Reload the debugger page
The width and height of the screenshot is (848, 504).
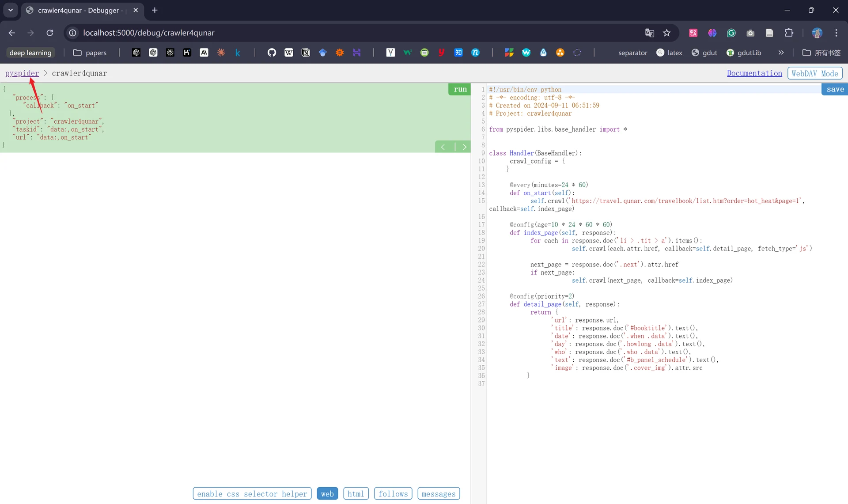pos(50,33)
